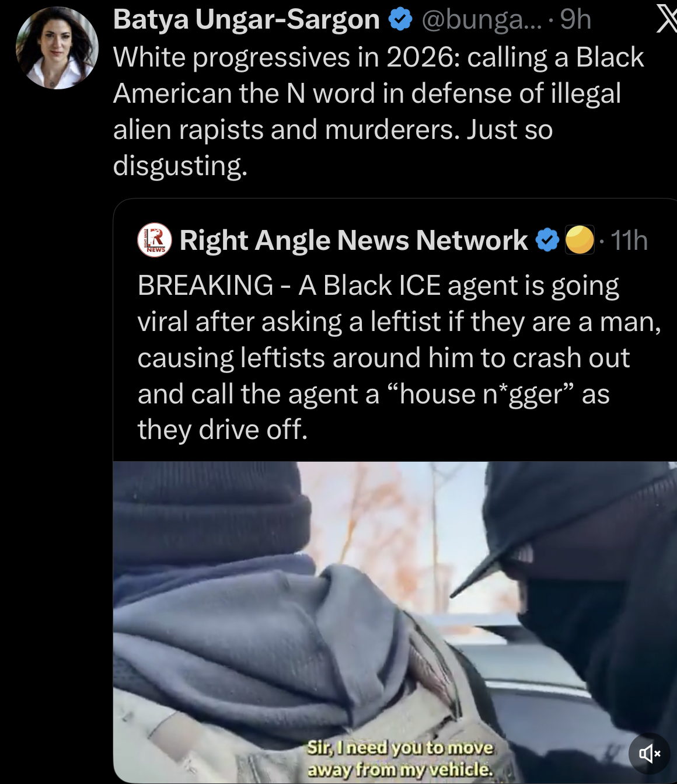Screen dimensions: 677x784
Task: Open the X logo at top right
Action: click(x=665, y=19)
